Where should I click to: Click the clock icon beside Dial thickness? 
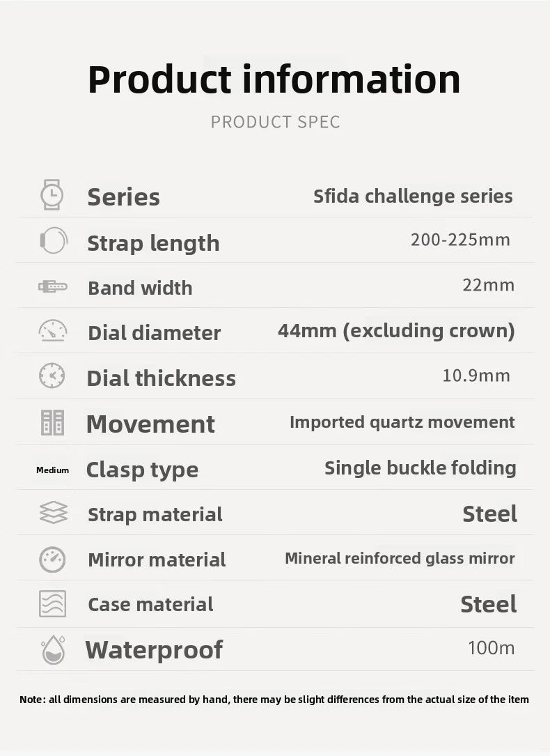52,376
